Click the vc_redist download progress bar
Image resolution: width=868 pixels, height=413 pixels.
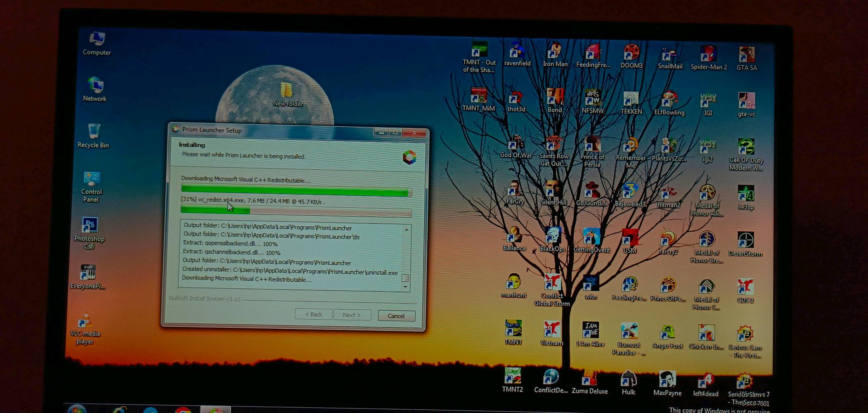[296, 211]
